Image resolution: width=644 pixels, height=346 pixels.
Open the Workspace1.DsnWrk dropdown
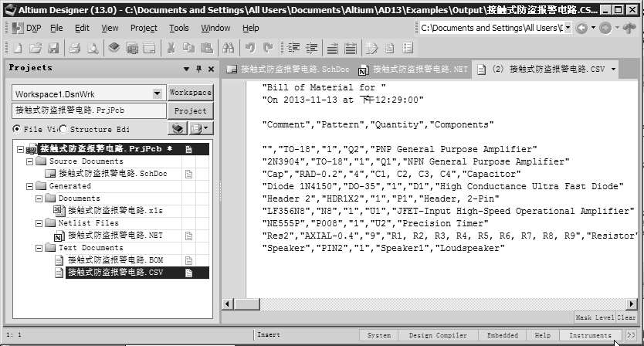click(x=160, y=93)
